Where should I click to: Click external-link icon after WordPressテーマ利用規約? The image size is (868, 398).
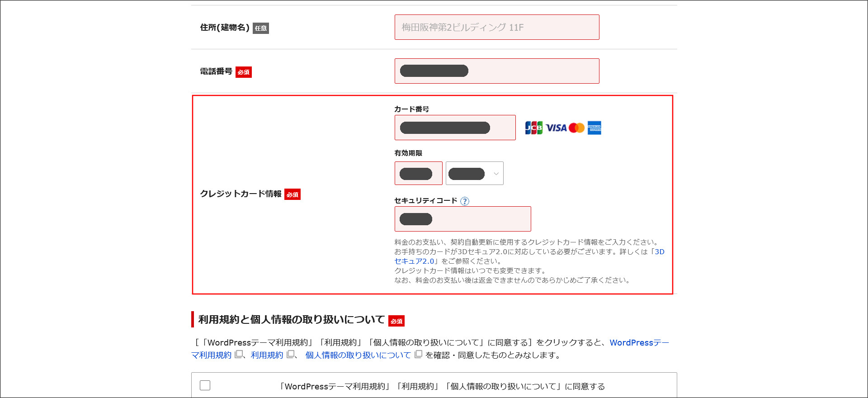click(x=239, y=355)
